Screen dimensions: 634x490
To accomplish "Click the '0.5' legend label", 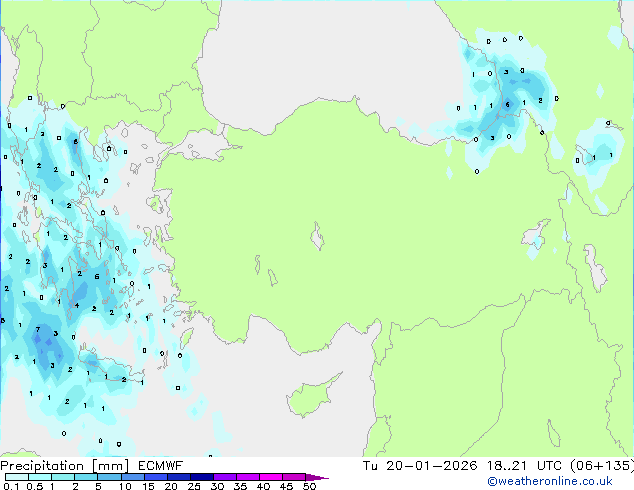I will point(35,486).
